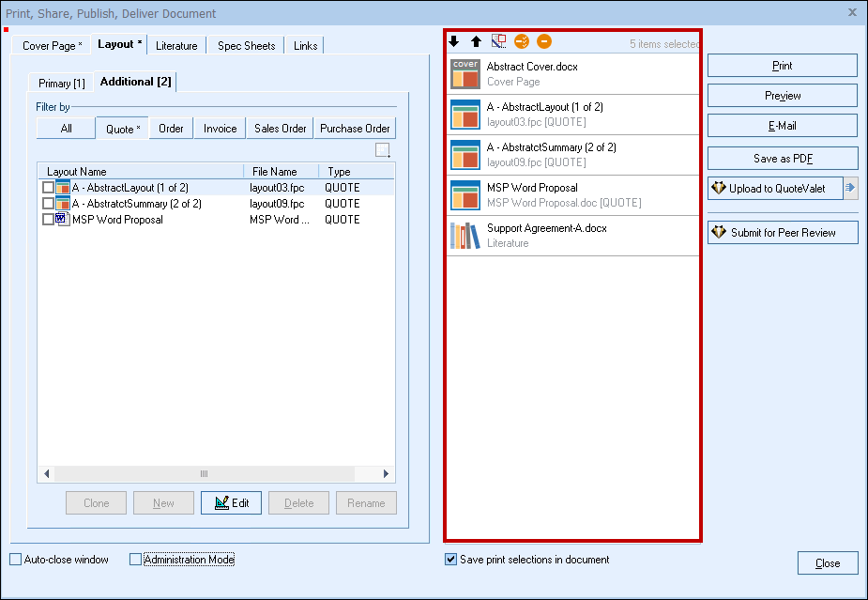
Task: Click the orange minus remove icon
Action: pos(544,42)
